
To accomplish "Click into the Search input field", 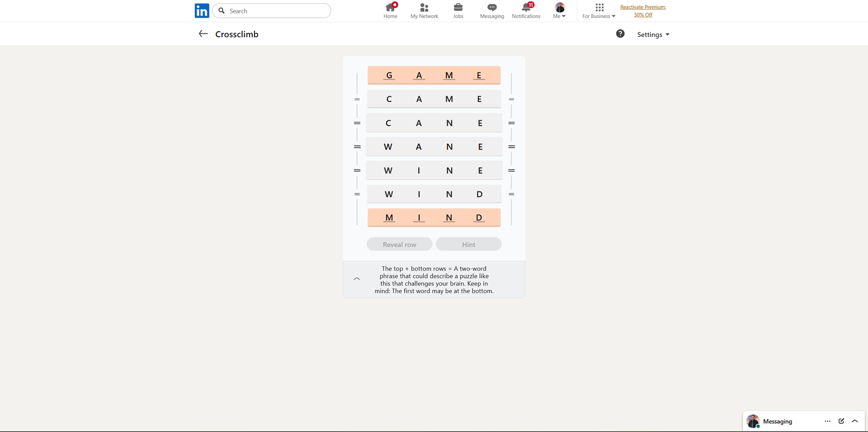I will [277, 11].
